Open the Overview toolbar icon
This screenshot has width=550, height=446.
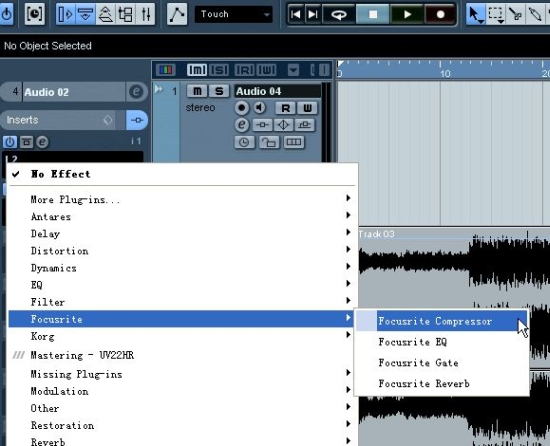click(106, 14)
